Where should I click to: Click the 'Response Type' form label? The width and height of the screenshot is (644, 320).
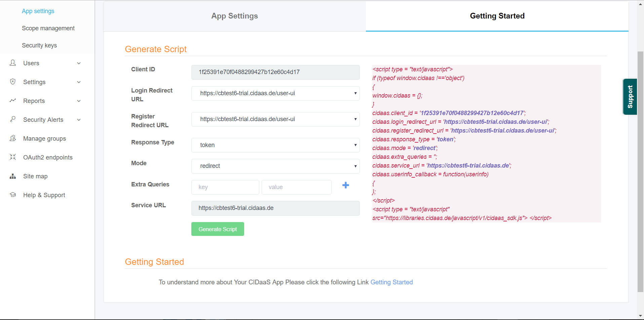(x=153, y=142)
